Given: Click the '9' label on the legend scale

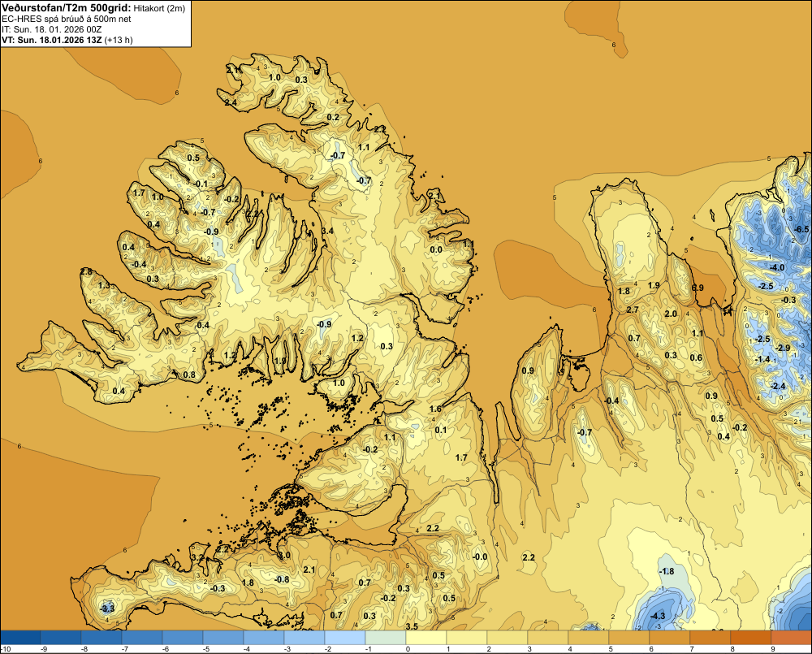Looking at the screenshot, I should click(773, 649).
